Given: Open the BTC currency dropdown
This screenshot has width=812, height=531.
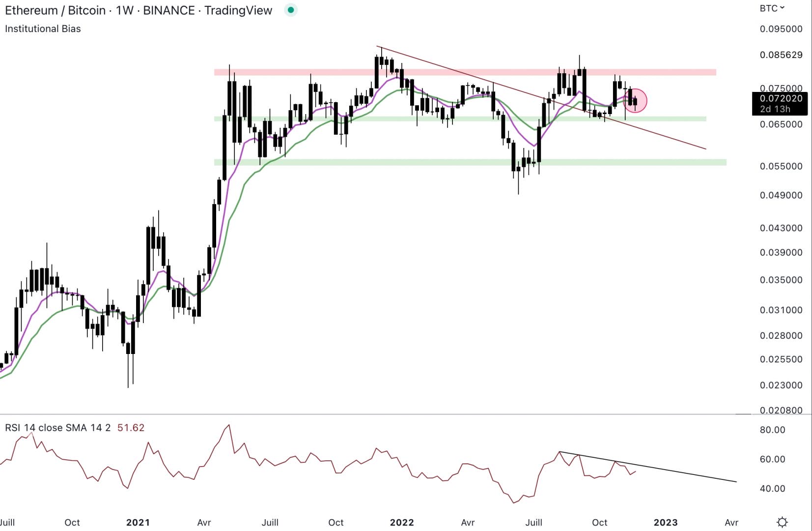Looking at the screenshot, I should pos(768,8).
